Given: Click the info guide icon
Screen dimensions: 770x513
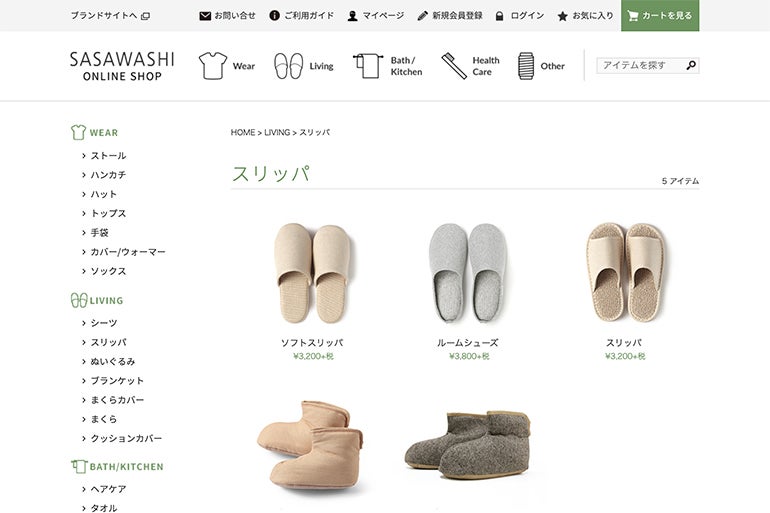Looking at the screenshot, I should (x=275, y=16).
